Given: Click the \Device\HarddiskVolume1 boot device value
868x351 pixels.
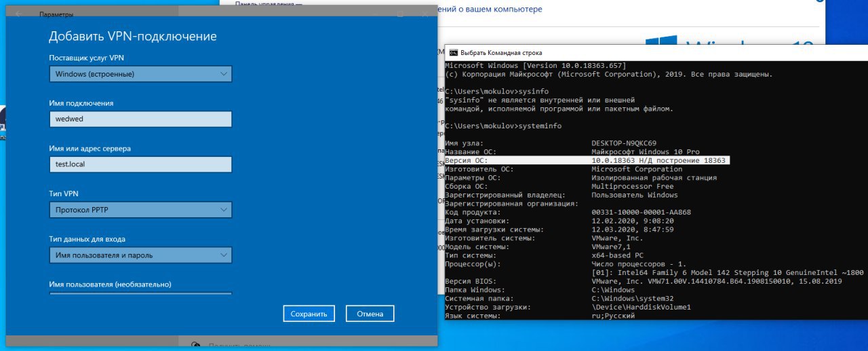Looking at the screenshot, I should click(641, 308).
